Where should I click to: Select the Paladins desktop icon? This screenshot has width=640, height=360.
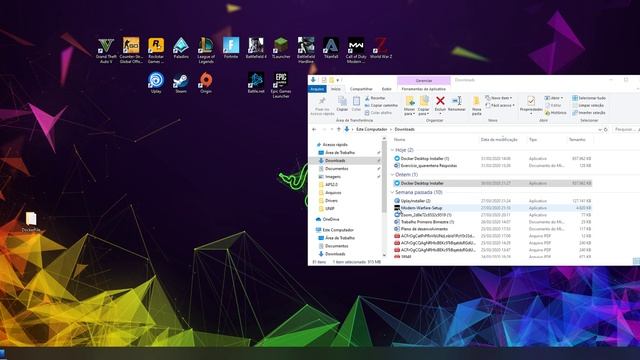pos(181,48)
